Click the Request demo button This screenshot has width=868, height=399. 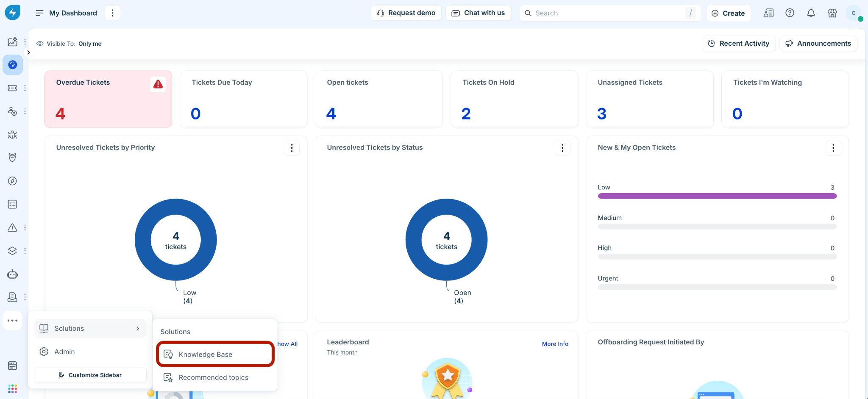tap(406, 13)
